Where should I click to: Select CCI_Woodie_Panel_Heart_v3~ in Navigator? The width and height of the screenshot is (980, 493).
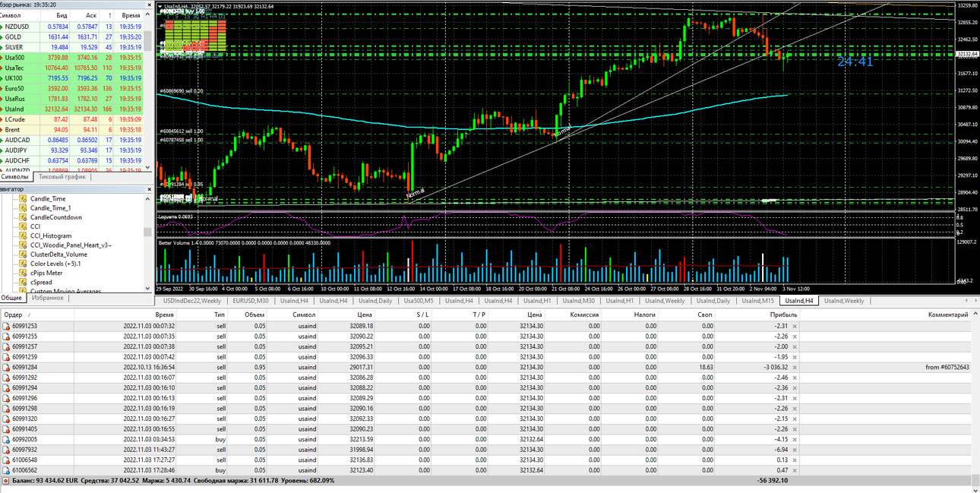pyautogui.click(x=71, y=245)
